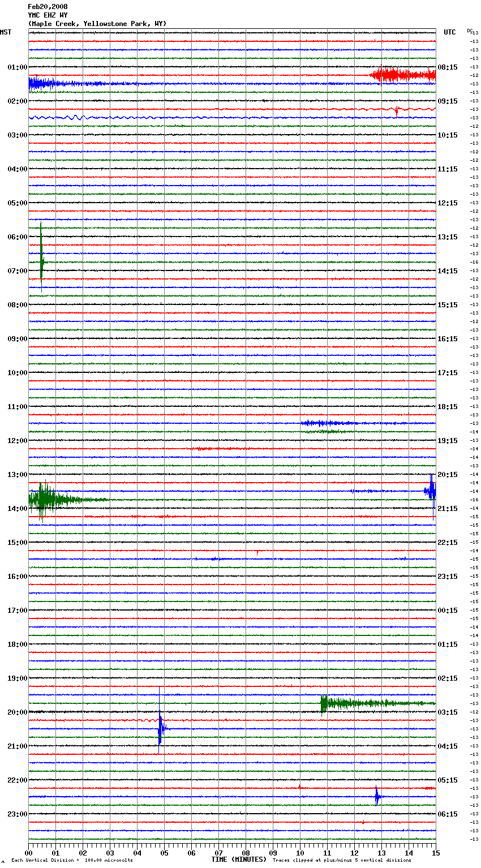Click the 10:00 MST time label

18,373
